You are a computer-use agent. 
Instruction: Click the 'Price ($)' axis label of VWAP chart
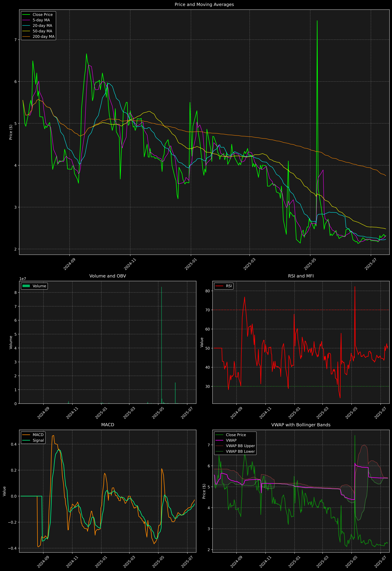(204, 491)
